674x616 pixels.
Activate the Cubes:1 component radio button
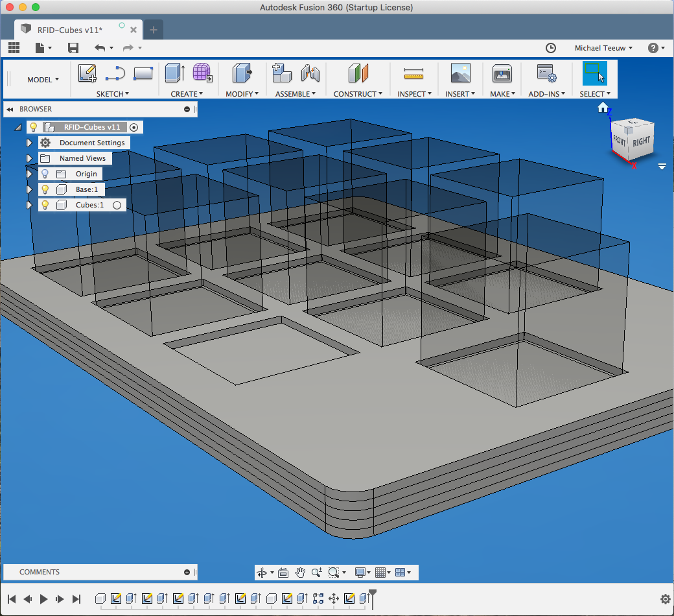[x=117, y=205]
